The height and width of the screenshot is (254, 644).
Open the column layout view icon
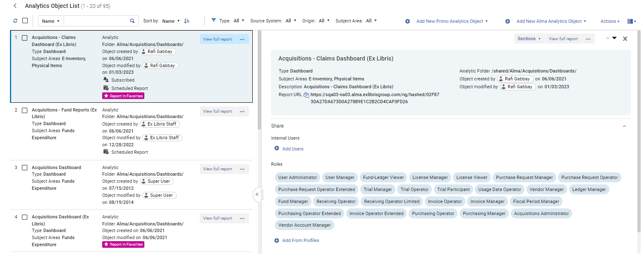631,21
